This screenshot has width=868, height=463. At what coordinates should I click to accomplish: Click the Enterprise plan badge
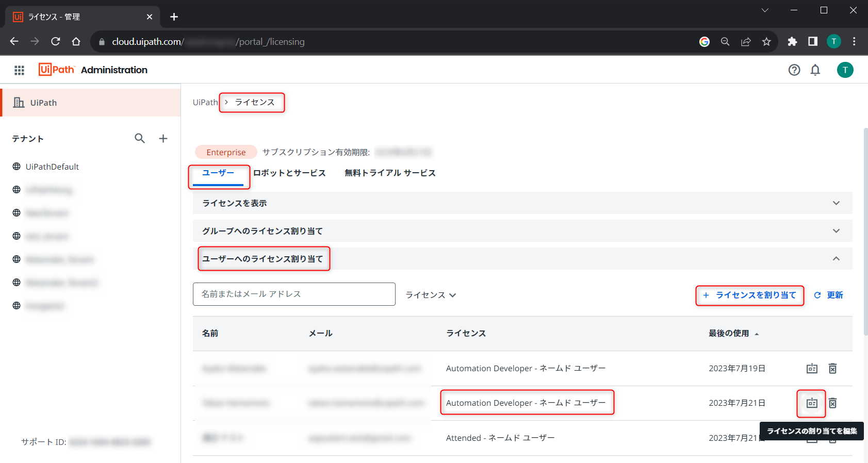226,152
